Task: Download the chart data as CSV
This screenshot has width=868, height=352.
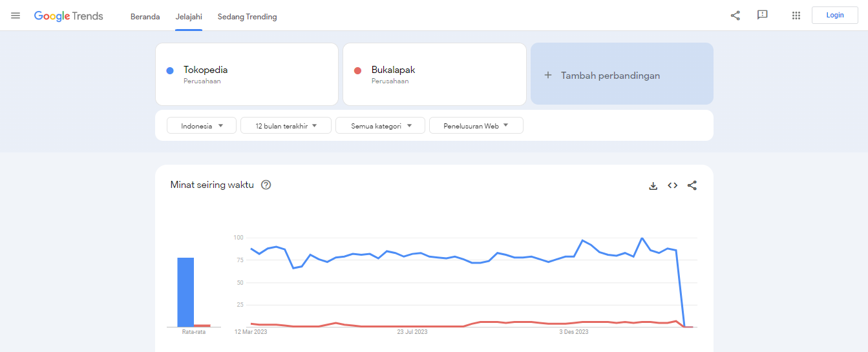Action: pos(653,186)
